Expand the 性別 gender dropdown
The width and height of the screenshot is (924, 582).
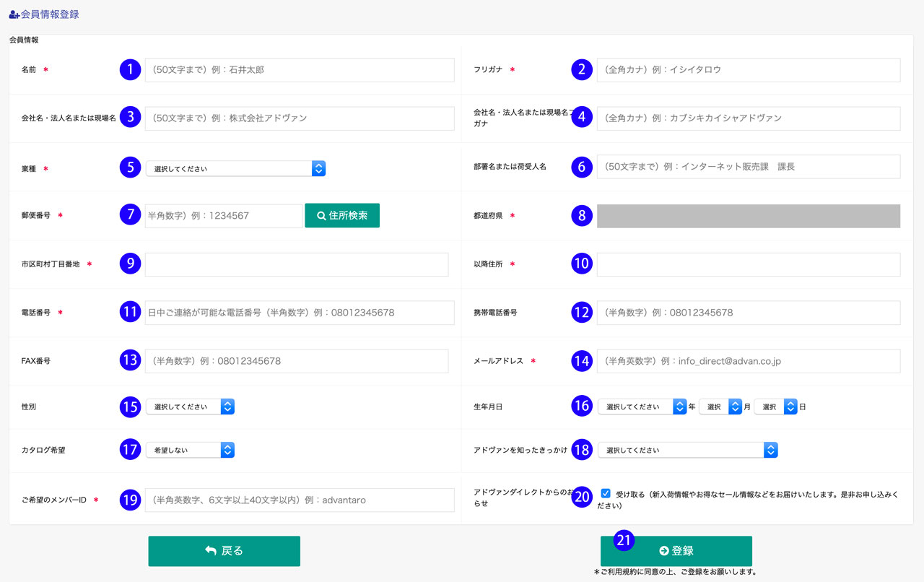(190, 407)
